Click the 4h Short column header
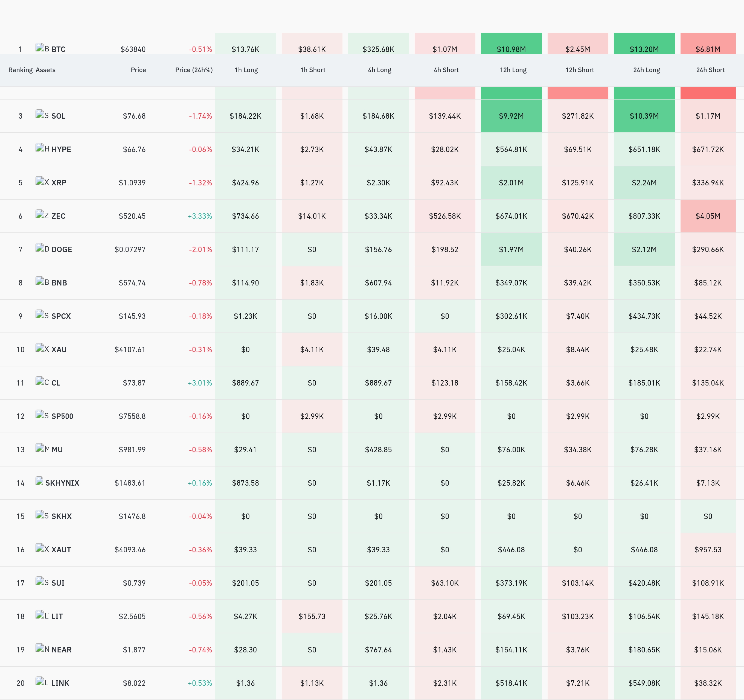The height and width of the screenshot is (700, 744). tap(446, 70)
